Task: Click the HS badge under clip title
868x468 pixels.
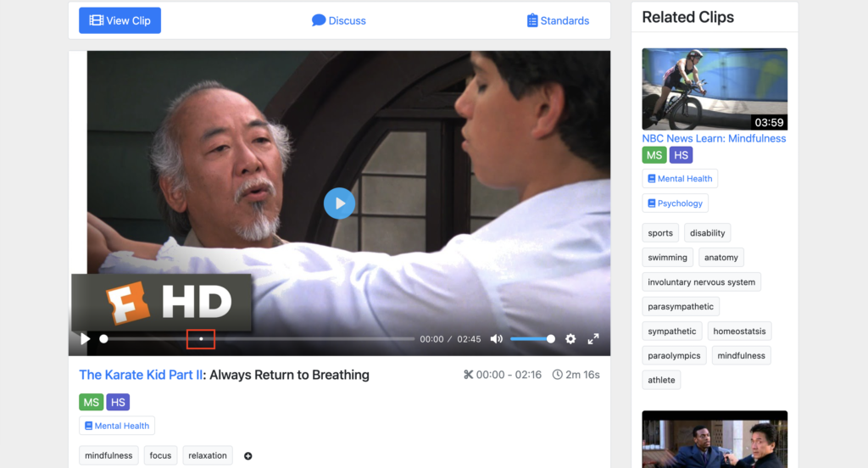Action: [x=118, y=402]
